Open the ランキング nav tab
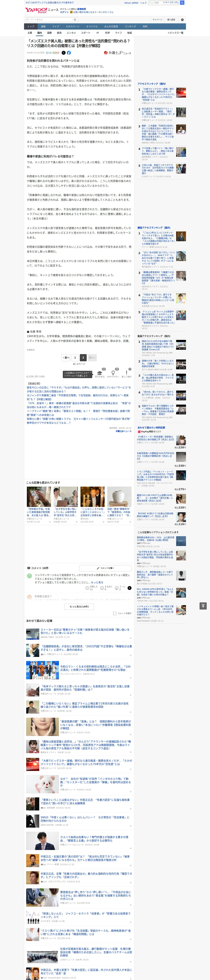 (130, 27)
